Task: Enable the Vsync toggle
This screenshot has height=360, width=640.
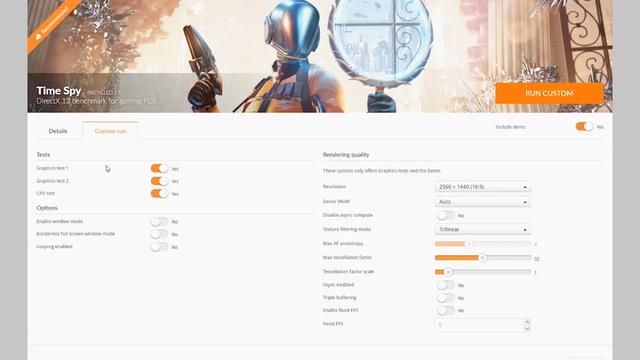Action: coord(445,285)
